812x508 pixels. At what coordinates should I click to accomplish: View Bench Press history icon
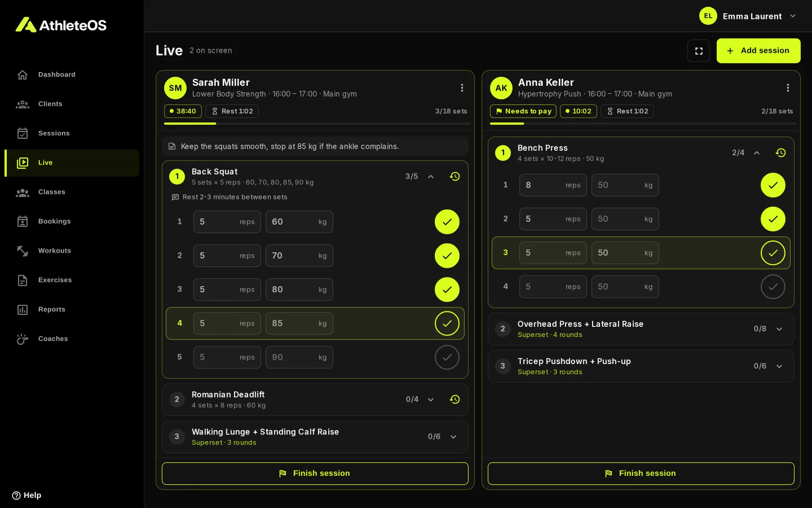[x=781, y=153]
